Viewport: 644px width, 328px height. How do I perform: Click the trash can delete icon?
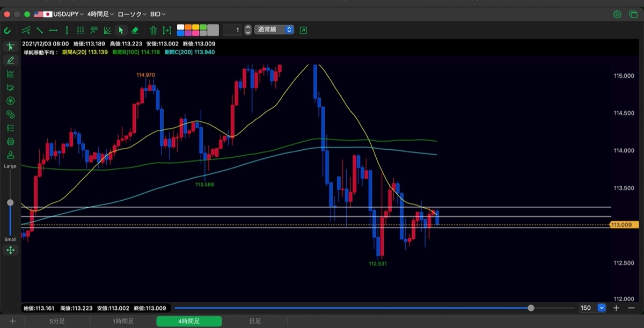coord(153,30)
